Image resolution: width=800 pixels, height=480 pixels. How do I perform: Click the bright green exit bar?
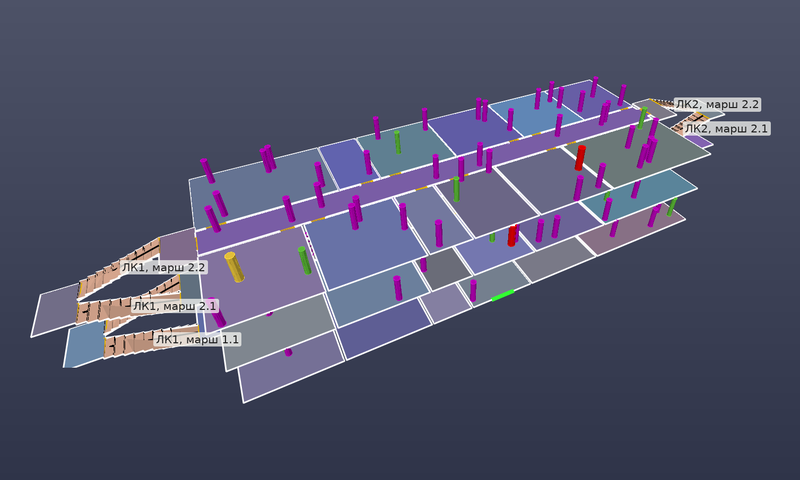503,295
